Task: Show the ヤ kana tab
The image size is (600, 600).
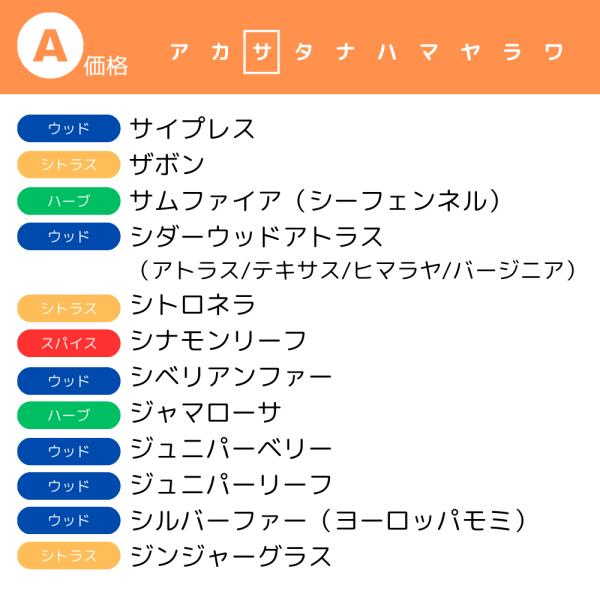Action: coord(470,52)
